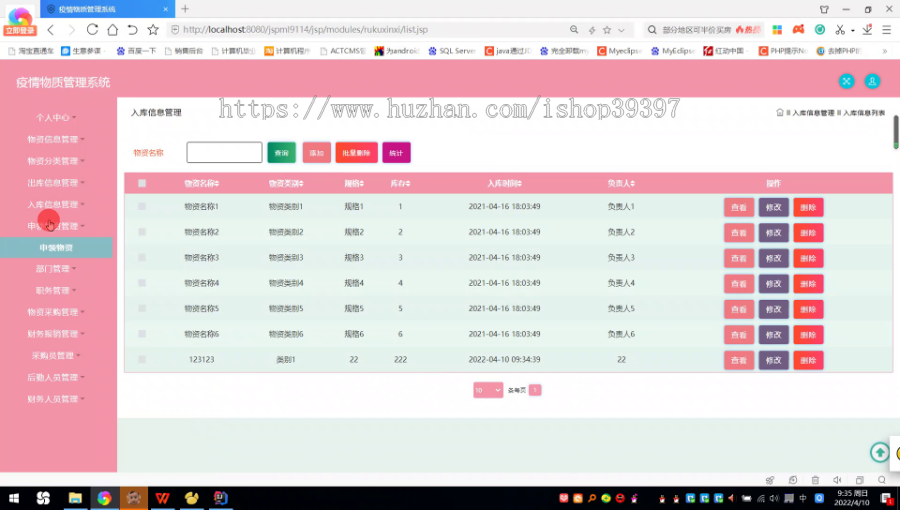Check the box for row 123123
Viewport: 900px width, 510px height.
[142, 359]
